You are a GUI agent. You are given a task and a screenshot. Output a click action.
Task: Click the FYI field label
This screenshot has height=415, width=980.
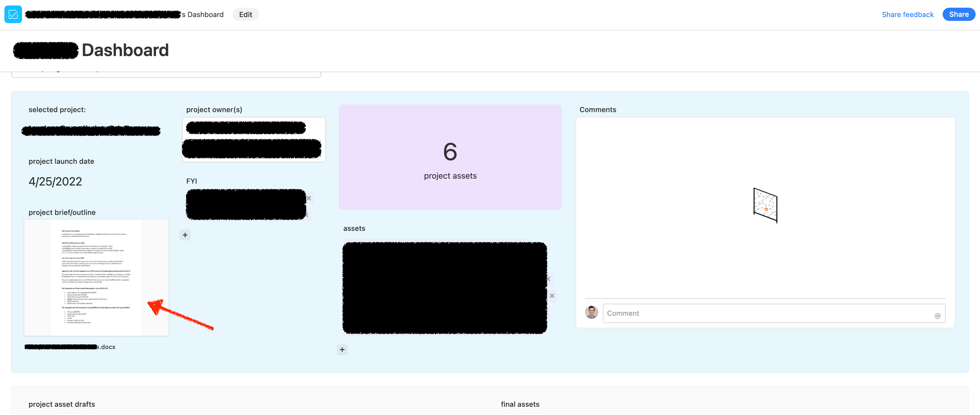(191, 181)
